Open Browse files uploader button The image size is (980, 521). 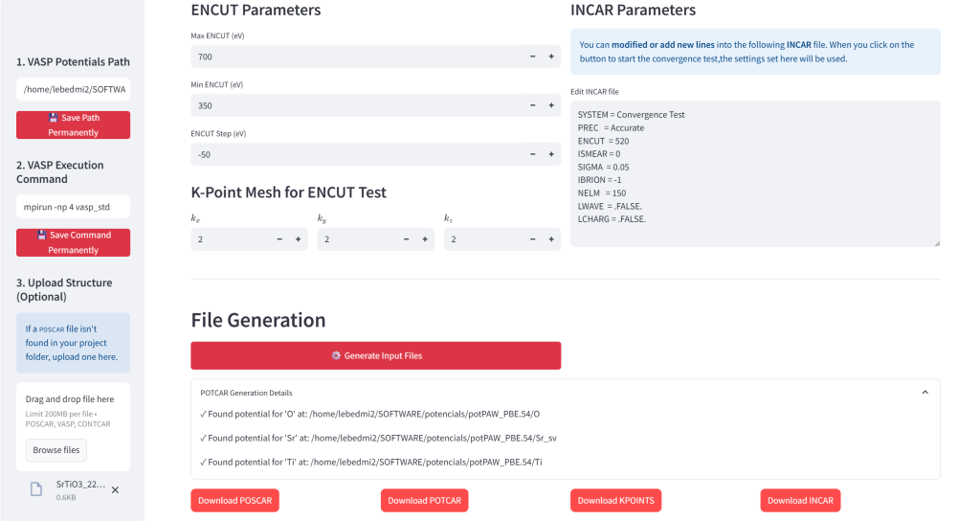coord(56,450)
